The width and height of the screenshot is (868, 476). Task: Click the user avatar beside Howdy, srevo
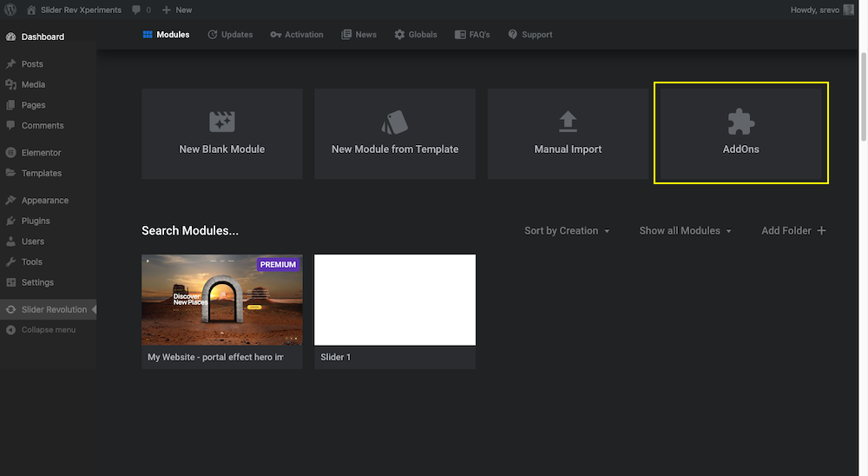pos(848,10)
